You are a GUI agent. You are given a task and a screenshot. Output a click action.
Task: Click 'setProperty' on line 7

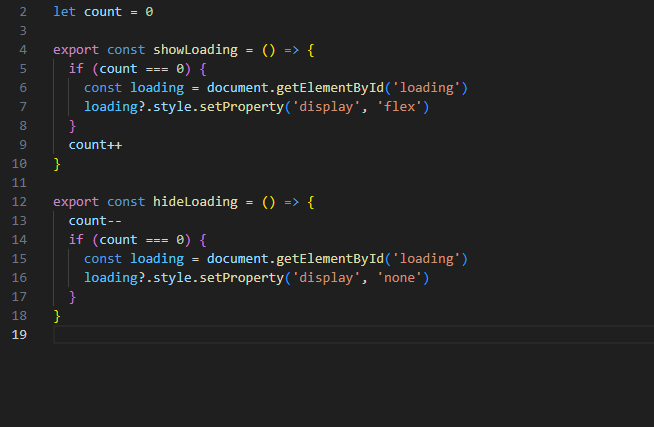[x=241, y=107]
